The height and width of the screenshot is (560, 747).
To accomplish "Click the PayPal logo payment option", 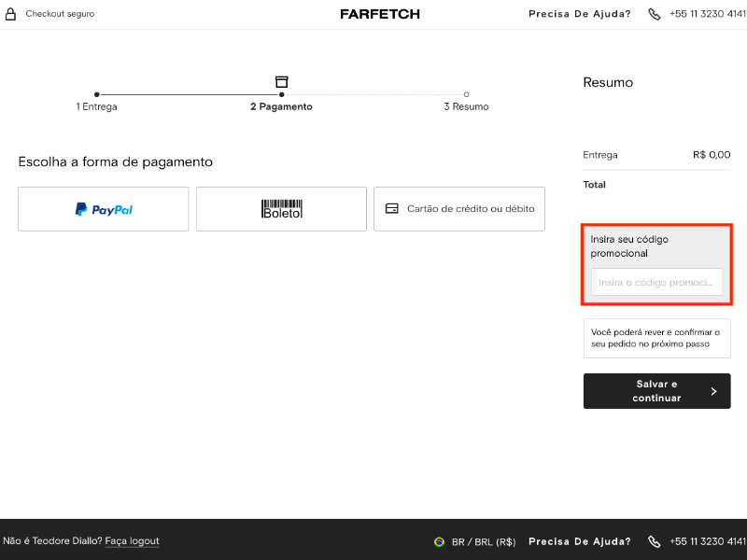I will click(104, 209).
